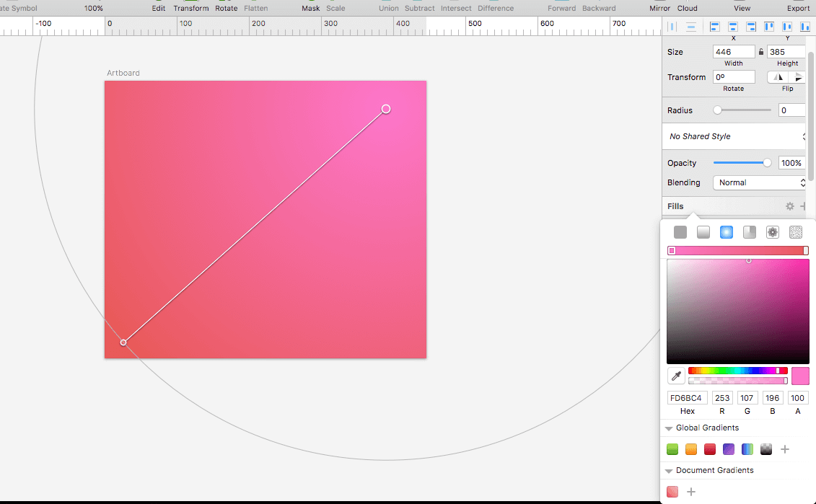Open the Fills settings gear
Screen dimensions: 816x504
pyautogui.click(x=789, y=206)
